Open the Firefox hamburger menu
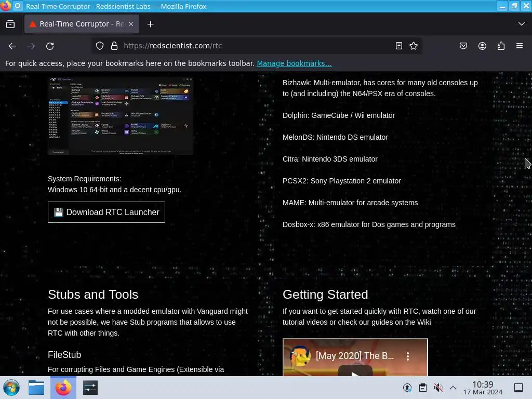Viewport: 532px width, 399px height. 520,46
